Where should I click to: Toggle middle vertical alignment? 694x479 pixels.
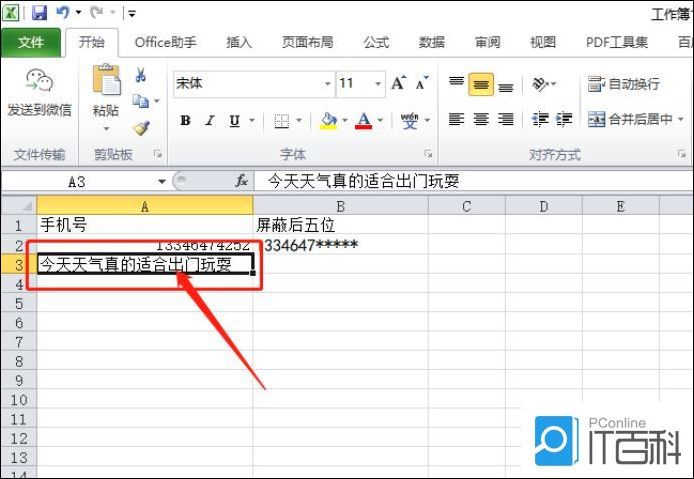pyautogui.click(x=481, y=84)
